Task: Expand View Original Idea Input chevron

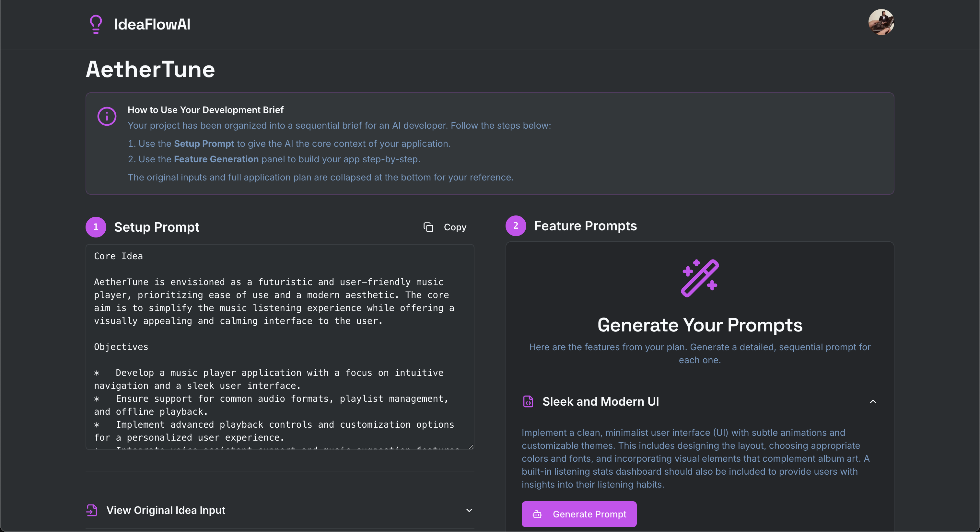Action: point(469,510)
